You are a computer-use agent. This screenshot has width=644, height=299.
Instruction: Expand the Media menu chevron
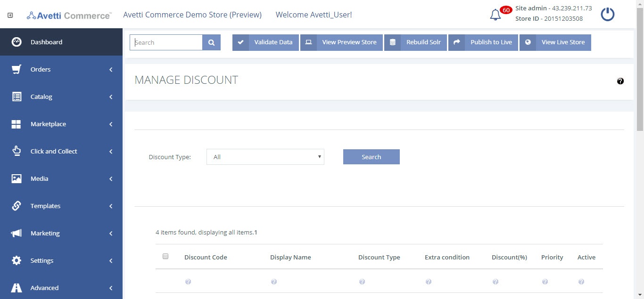111,179
